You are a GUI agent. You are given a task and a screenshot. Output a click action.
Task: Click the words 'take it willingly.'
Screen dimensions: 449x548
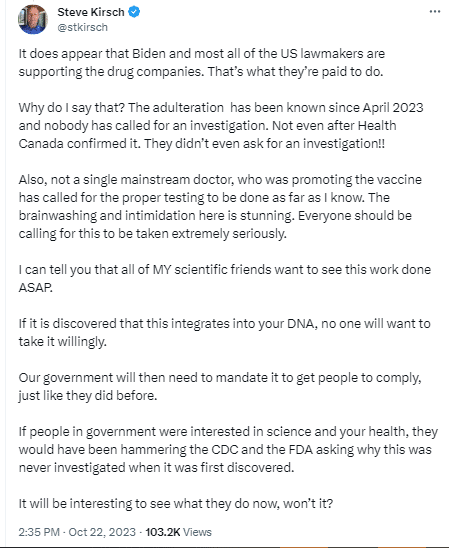coord(63,342)
